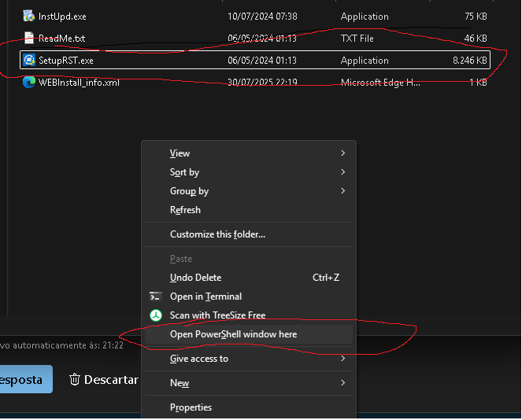Click the 46 KB size cell
Screen dimensions: 522x420
tap(476, 39)
